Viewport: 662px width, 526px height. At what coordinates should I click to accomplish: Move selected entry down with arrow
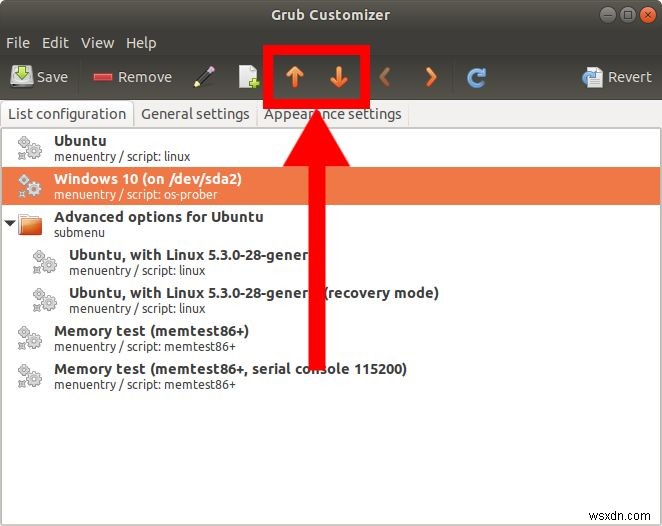[x=339, y=77]
